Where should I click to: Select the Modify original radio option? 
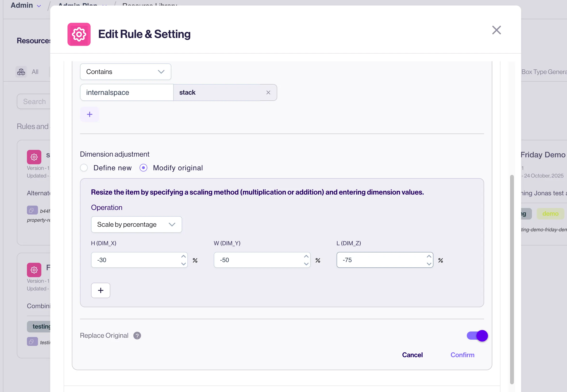tap(143, 168)
